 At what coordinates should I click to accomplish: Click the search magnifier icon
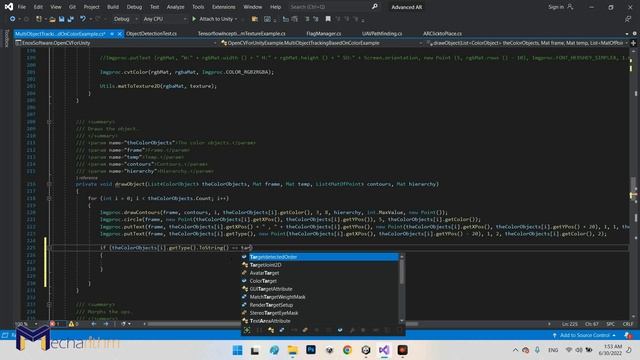coord(375,7)
